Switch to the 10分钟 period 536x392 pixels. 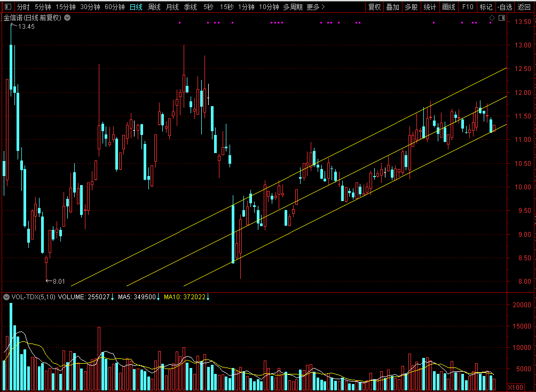269,7
